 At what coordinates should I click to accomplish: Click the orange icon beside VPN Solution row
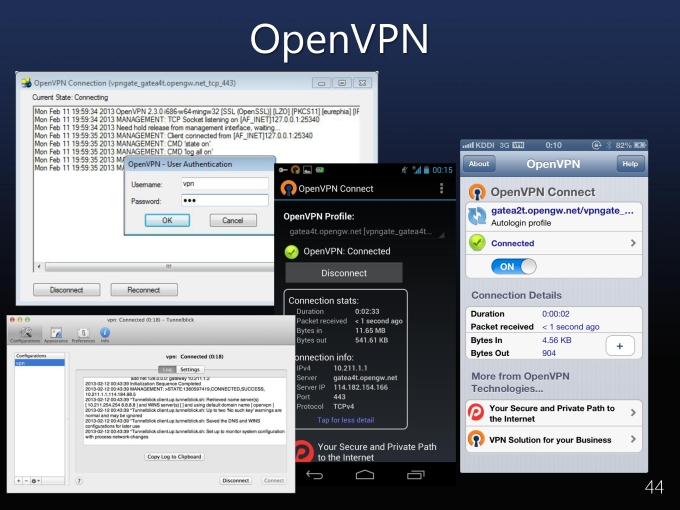[x=476, y=439]
